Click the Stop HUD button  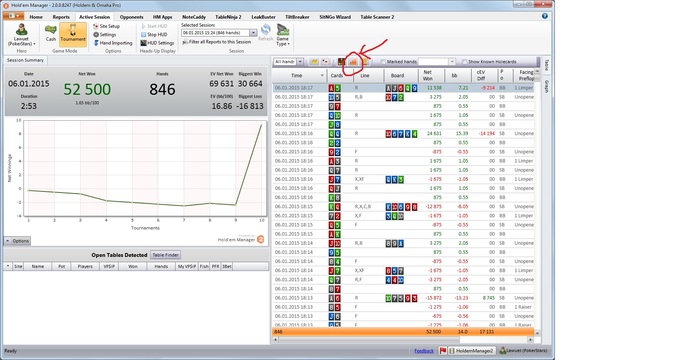click(x=154, y=34)
